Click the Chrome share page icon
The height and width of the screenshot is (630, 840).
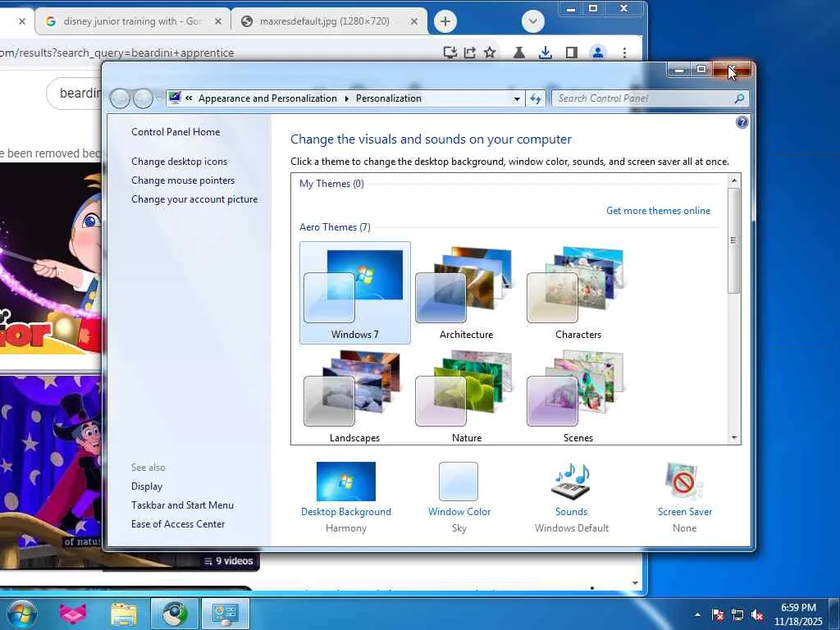point(470,52)
